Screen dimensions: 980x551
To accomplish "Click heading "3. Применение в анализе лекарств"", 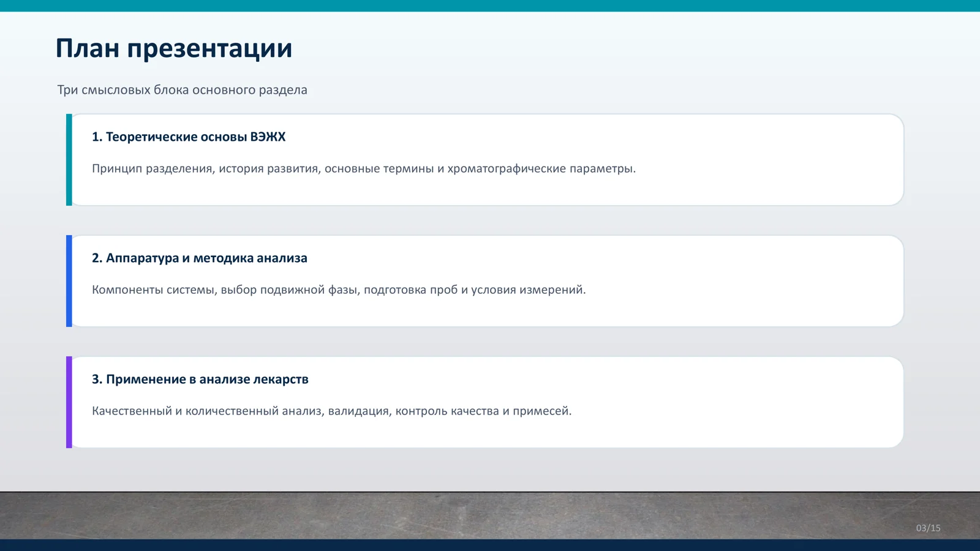I will (x=200, y=380).
